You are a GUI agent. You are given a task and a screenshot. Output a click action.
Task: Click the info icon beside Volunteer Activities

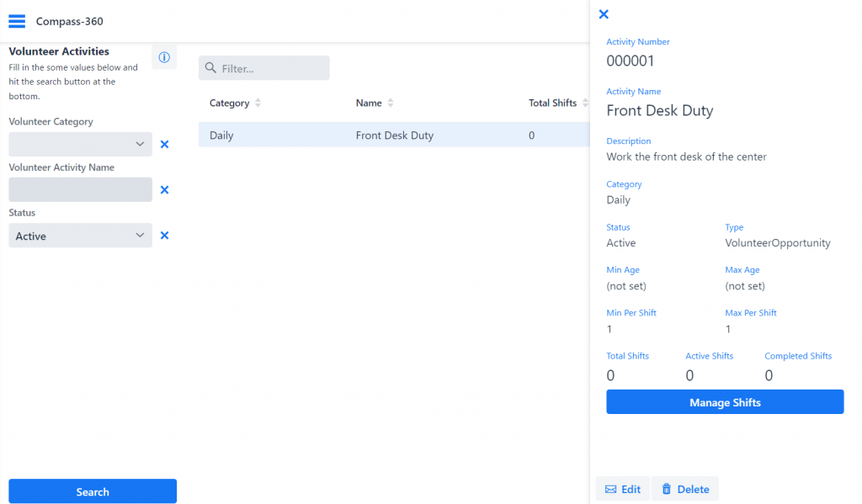[164, 57]
